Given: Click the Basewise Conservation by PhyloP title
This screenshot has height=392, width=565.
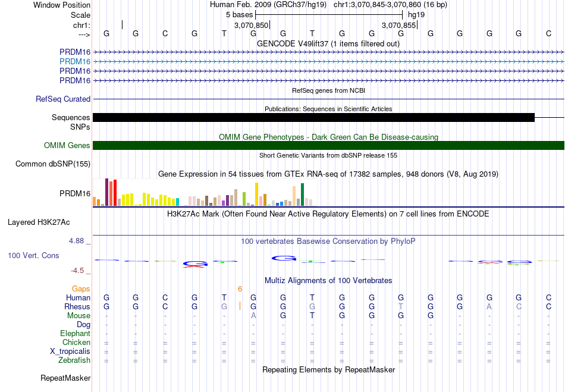Looking at the screenshot, I should point(328,242).
